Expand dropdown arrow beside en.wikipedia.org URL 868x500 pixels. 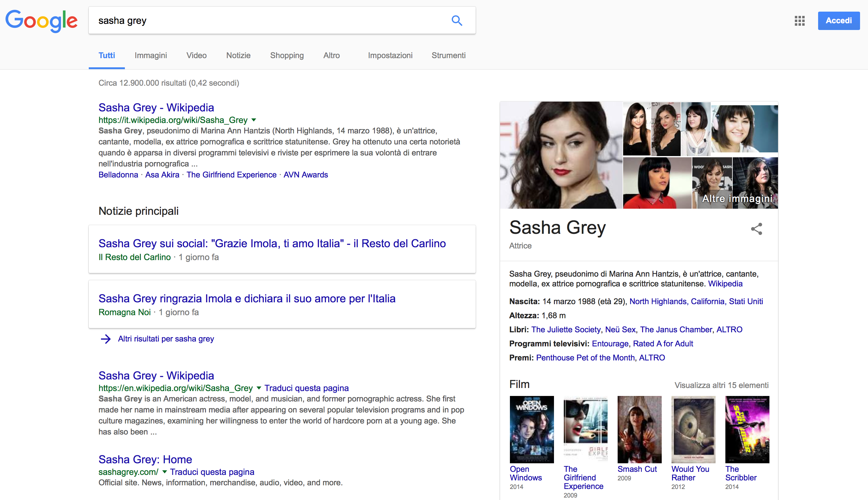(x=259, y=388)
